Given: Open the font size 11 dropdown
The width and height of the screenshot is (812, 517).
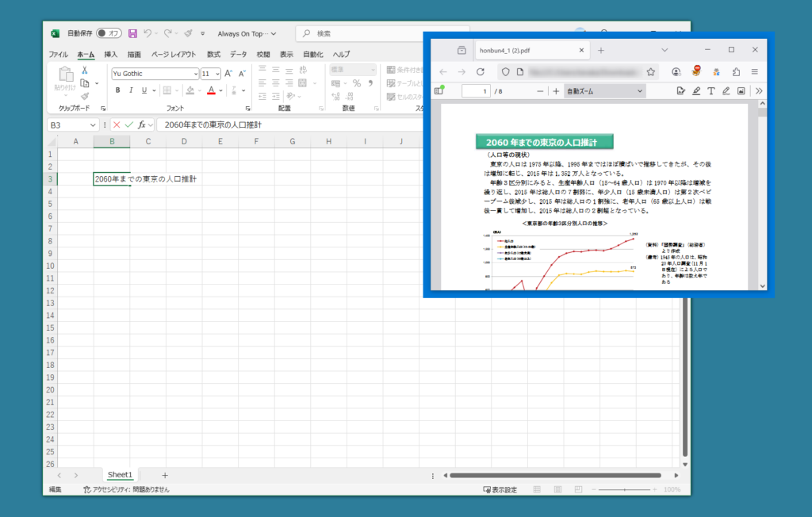Looking at the screenshot, I should pyautogui.click(x=217, y=74).
